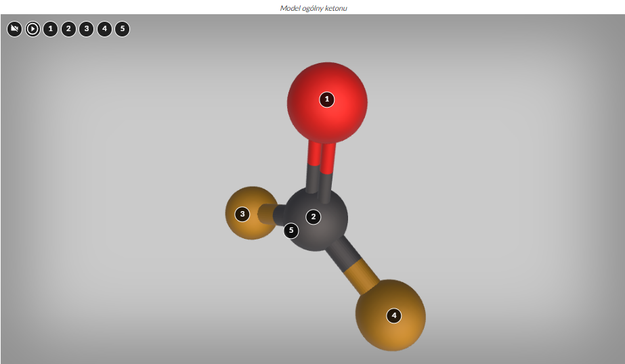Click the title text 'Model ogólny ketonu'
This screenshot has height=364, width=625.
(x=313, y=7)
